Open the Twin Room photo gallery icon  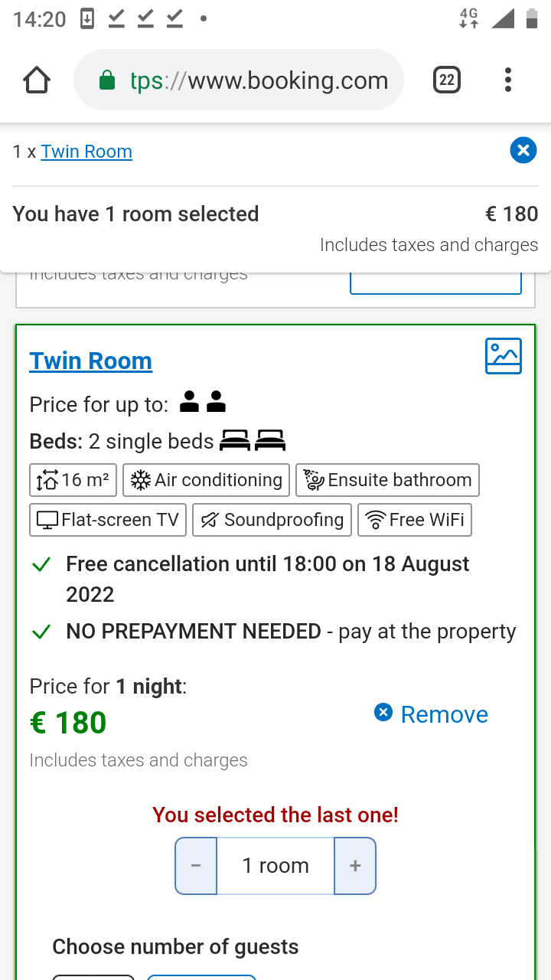504,356
